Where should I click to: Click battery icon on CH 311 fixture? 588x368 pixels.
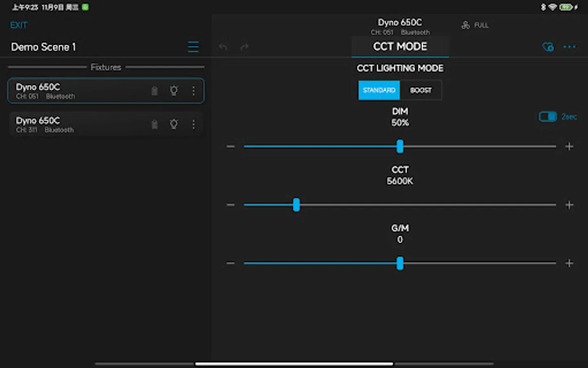point(154,124)
